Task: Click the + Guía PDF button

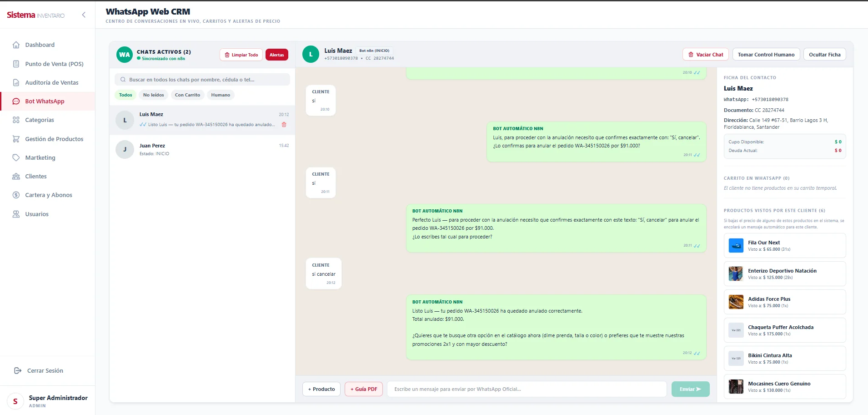Action: click(x=364, y=389)
